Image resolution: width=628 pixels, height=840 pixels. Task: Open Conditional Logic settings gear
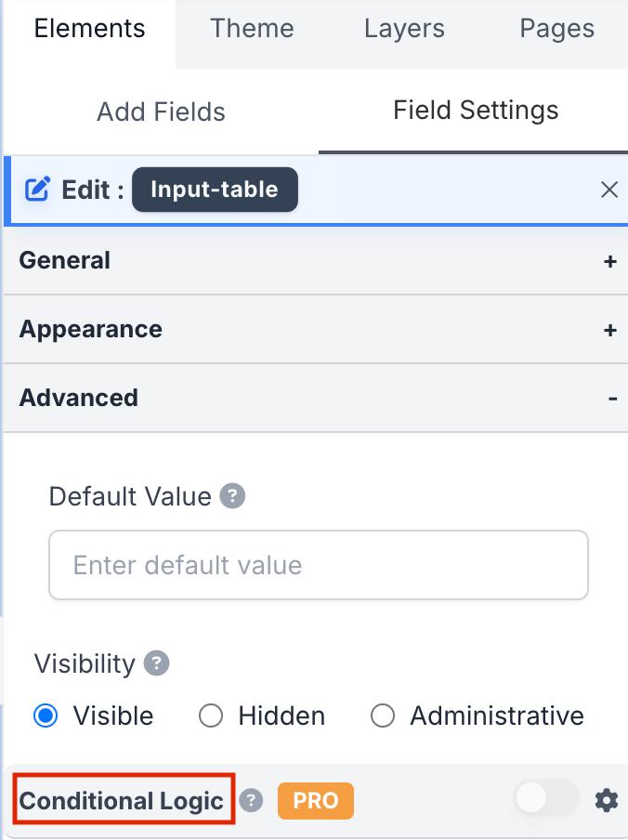pyautogui.click(x=607, y=800)
